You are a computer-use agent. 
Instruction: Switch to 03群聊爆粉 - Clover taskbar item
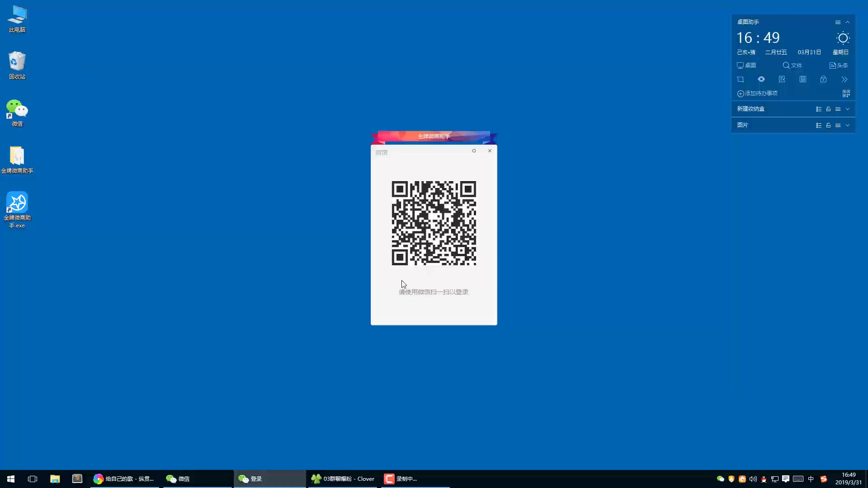click(x=343, y=479)
